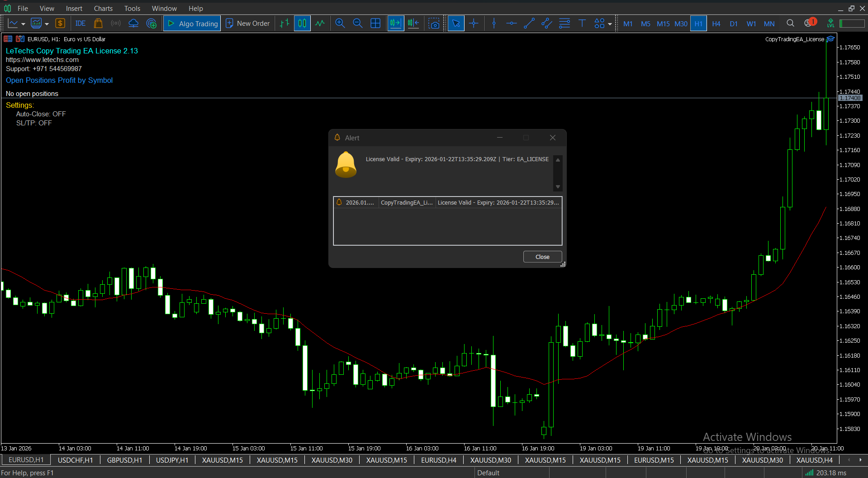Switch to the EURUSD,H4 chart tab
This screenshot has height=478, width=868.
point(439,460)
